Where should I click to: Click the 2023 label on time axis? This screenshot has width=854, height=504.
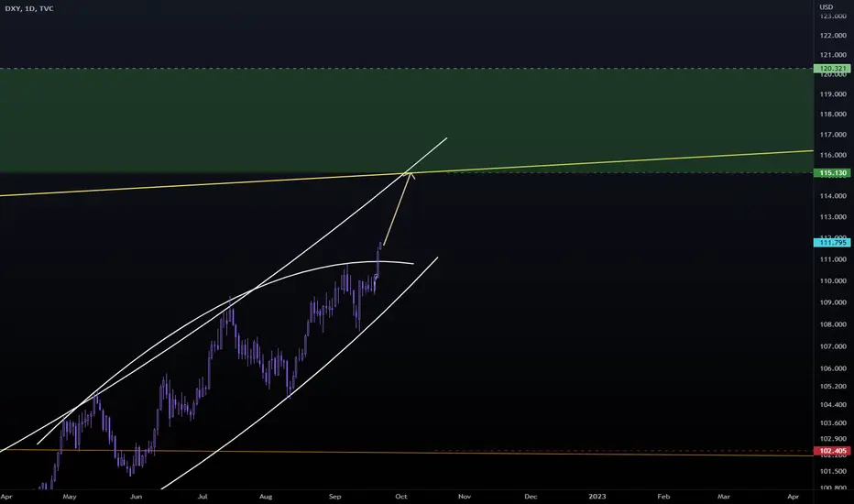click(x=597, y=497)
